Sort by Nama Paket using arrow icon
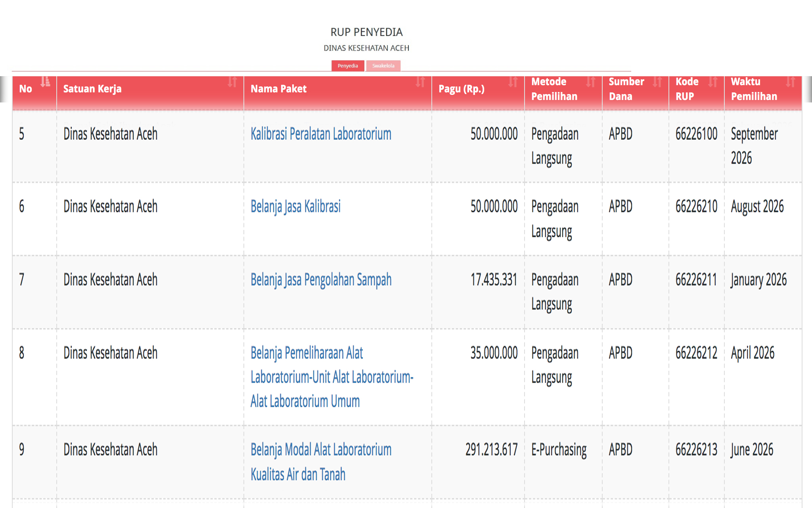 (x=420, y=82)
